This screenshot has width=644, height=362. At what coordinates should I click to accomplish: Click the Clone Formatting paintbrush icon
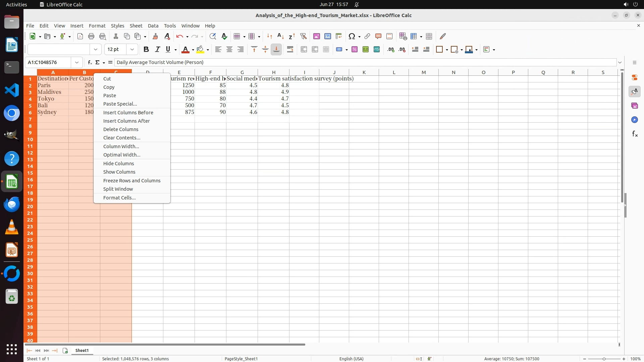pyautogui.click(x=155, y=36)
